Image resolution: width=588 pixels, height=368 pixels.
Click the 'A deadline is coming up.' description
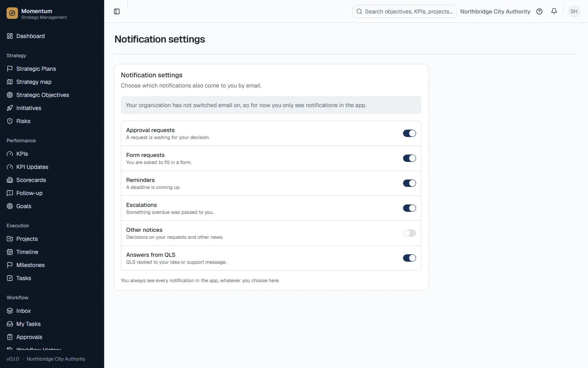click(153, 187)
